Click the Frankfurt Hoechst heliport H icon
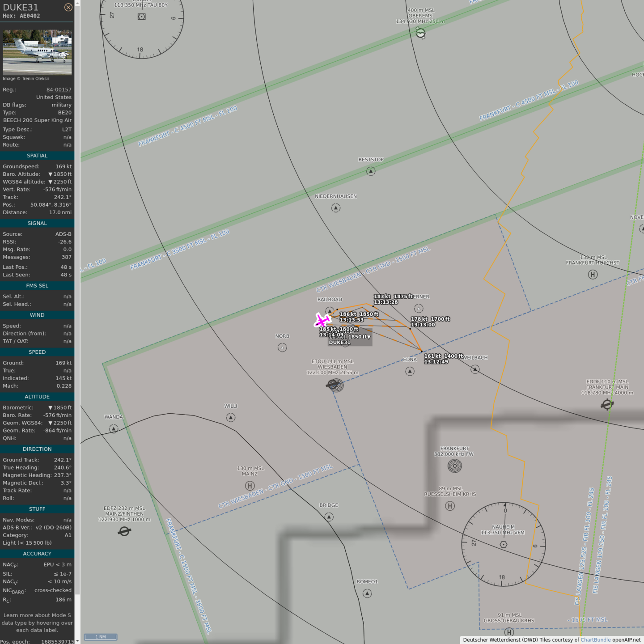The height and width of the screenshot is (644, 644). pos(593,275)
